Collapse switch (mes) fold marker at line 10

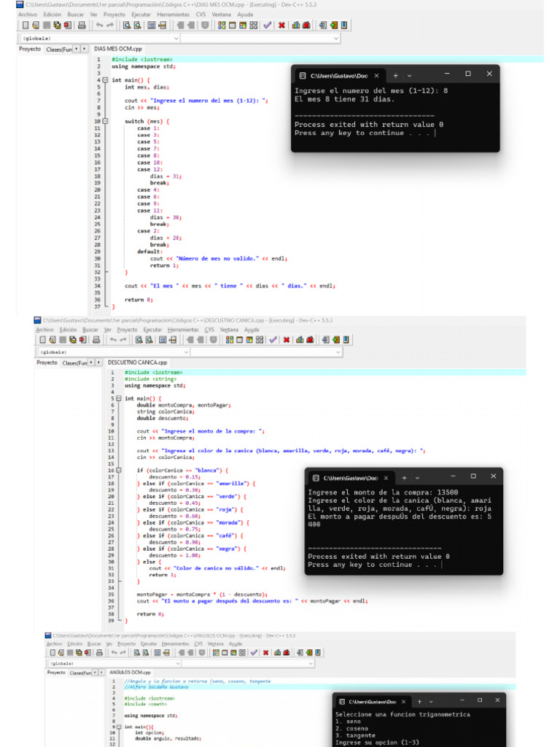coord(105,121)
